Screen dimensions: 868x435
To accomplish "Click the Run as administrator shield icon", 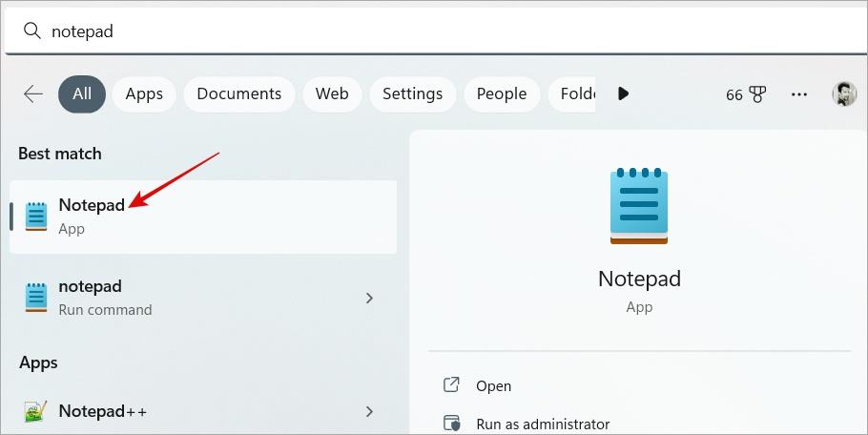I will [452, 424].
